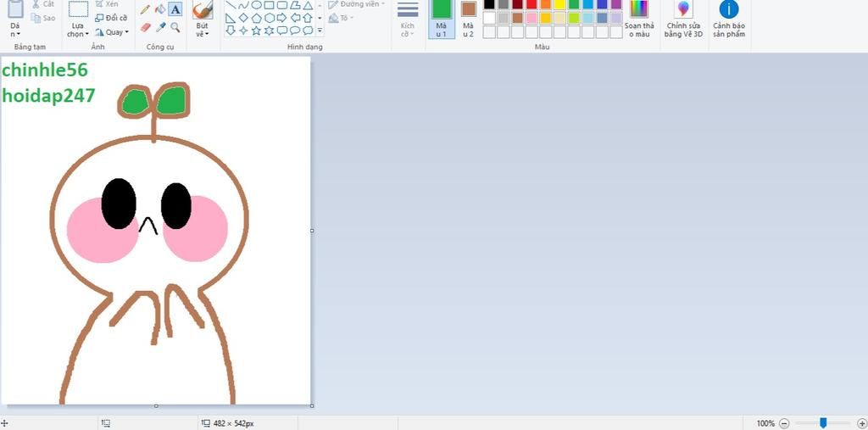Pick the light gray color swatch
868x430 pixels.
504,18
